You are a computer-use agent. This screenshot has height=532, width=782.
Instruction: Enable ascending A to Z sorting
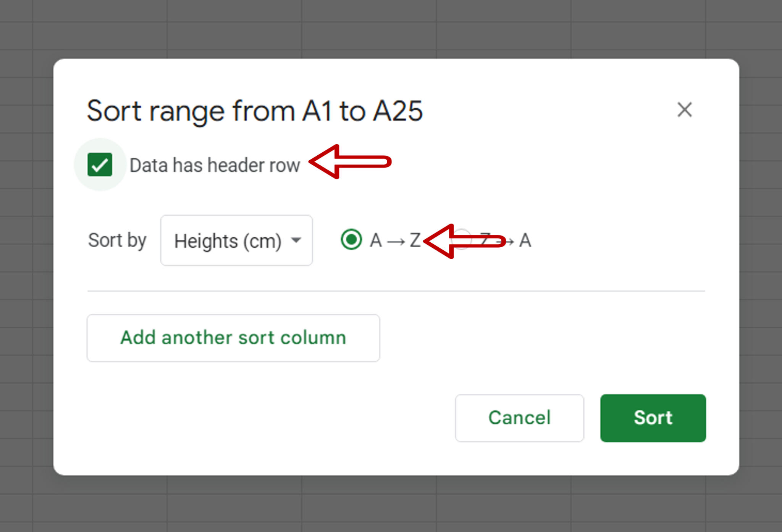pos(351,240)
